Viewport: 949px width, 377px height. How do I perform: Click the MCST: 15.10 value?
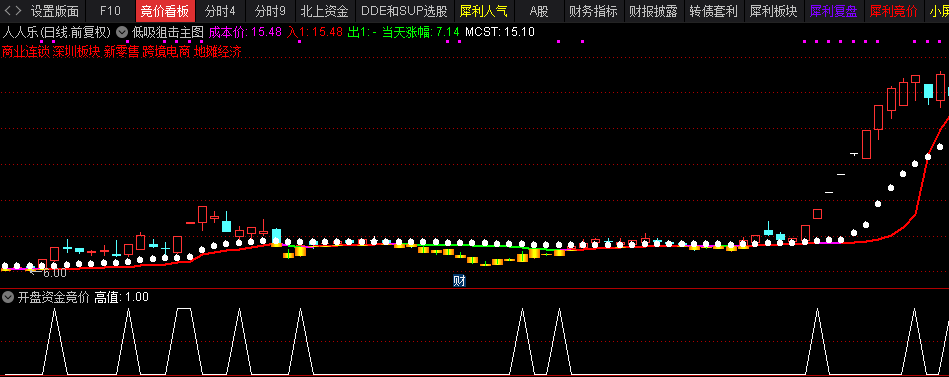click(x=499, y=32)
